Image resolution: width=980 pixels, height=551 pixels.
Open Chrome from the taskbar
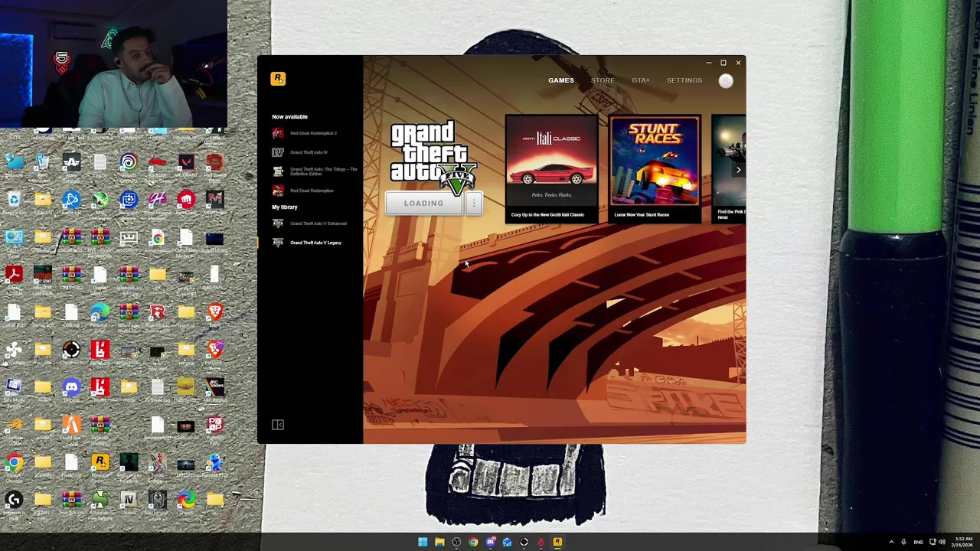(x=473, y=542)
